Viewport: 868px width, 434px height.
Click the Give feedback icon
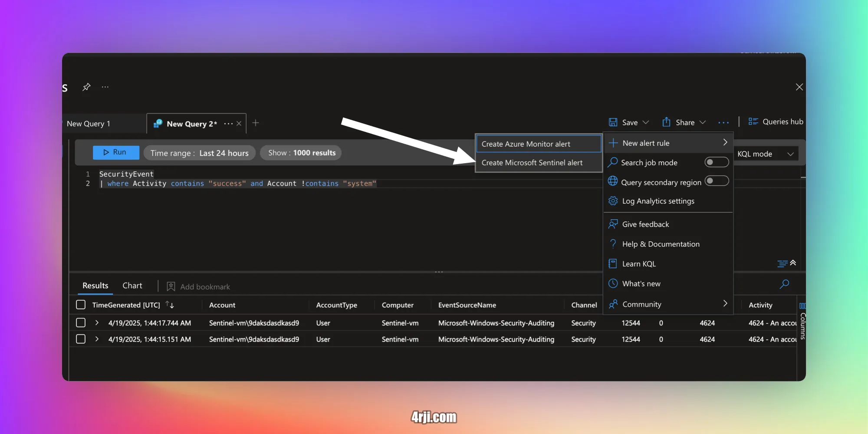613,224
